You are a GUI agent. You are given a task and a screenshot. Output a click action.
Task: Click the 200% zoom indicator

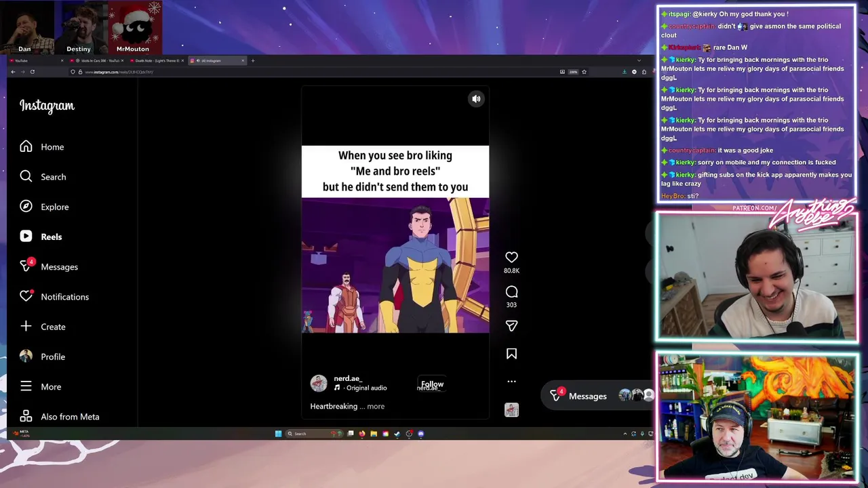coord(573,72)
